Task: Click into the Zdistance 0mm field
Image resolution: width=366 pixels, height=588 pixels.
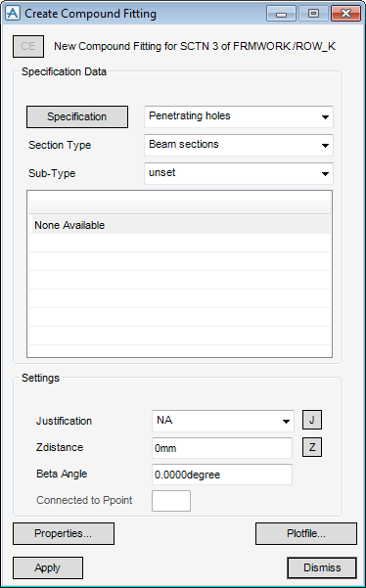Action: [x=221, y=448]
